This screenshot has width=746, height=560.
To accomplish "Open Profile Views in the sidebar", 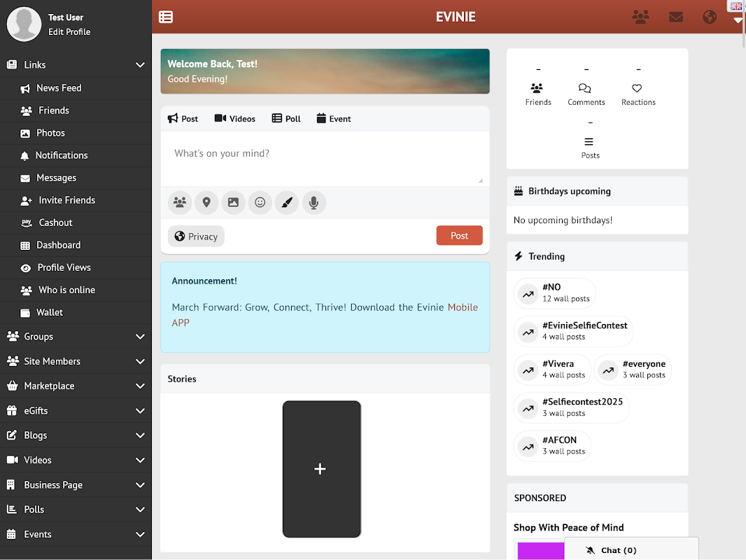I will tap(76, 267).
